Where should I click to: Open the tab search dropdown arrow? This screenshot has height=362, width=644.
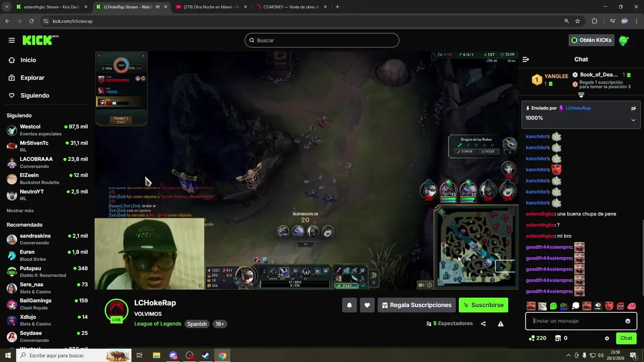click(x=6, y=7)
